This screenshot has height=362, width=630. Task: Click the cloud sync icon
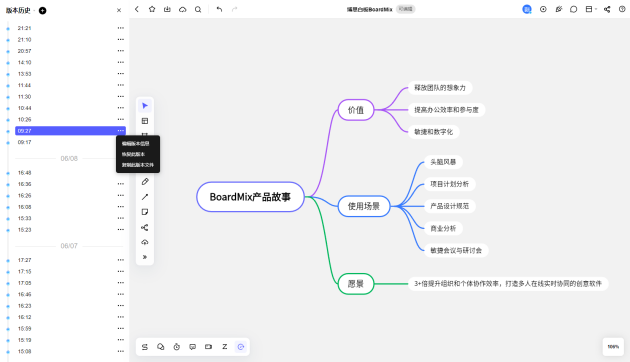coord(182,9)
